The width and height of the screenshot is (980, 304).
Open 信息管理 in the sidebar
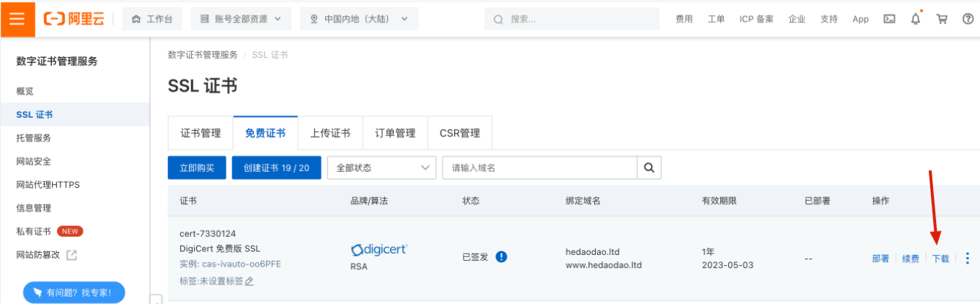pos(34,208)
